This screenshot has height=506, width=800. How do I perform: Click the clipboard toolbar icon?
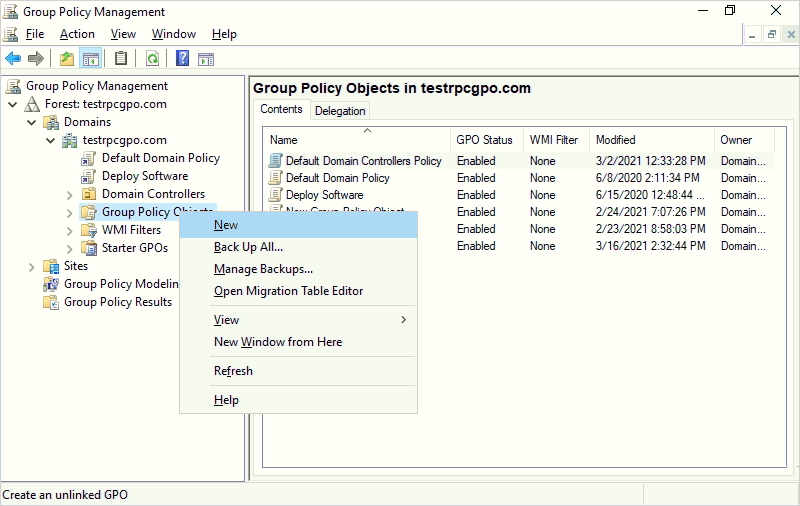121,58
